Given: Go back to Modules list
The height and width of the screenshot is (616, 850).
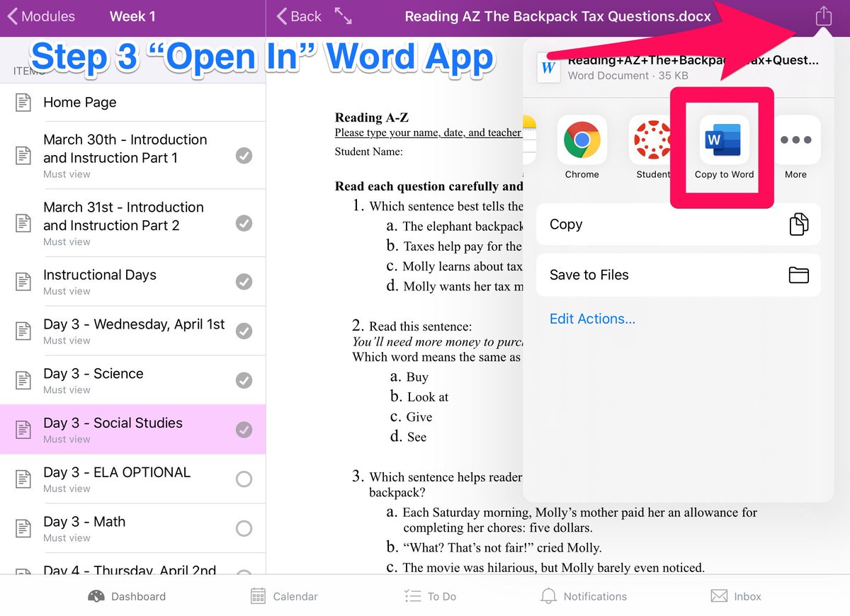Looking at the screenshot, I should pyautogui.click(x=41, y=16).
